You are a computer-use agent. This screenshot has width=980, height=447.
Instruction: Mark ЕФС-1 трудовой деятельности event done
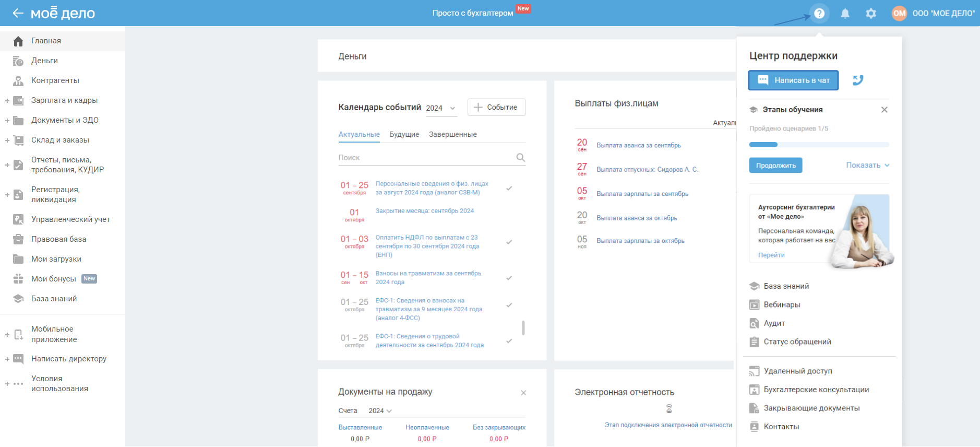[509, 341]
